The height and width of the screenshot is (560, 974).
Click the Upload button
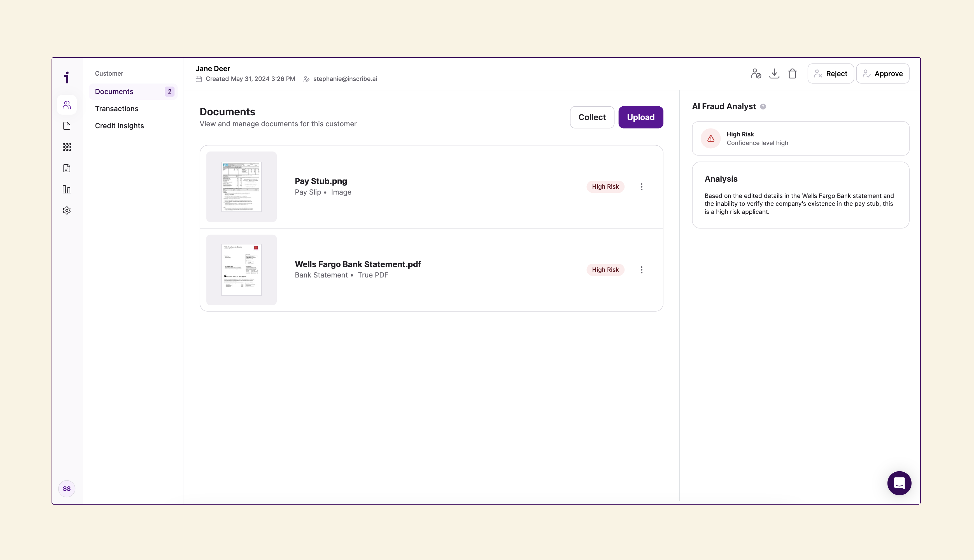coord(641,117)
